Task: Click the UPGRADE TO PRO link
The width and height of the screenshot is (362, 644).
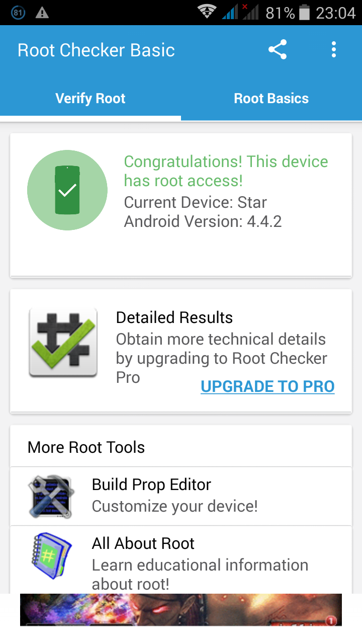Action: click(x=267, y=386)
